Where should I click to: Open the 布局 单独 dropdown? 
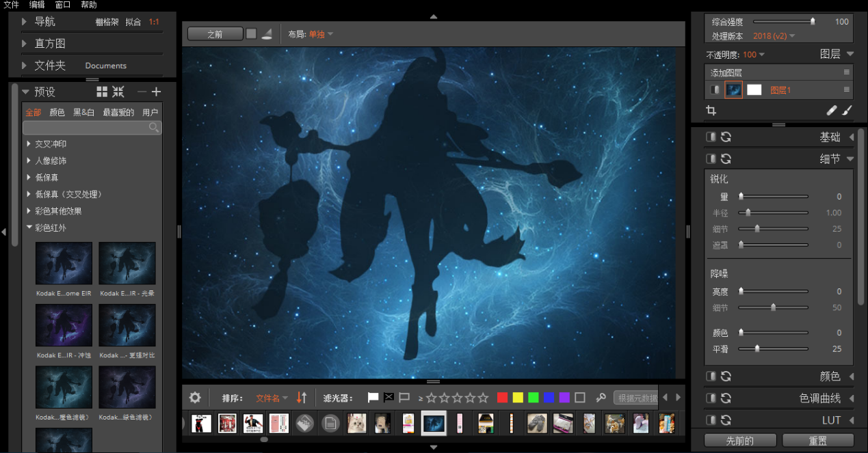321,34
